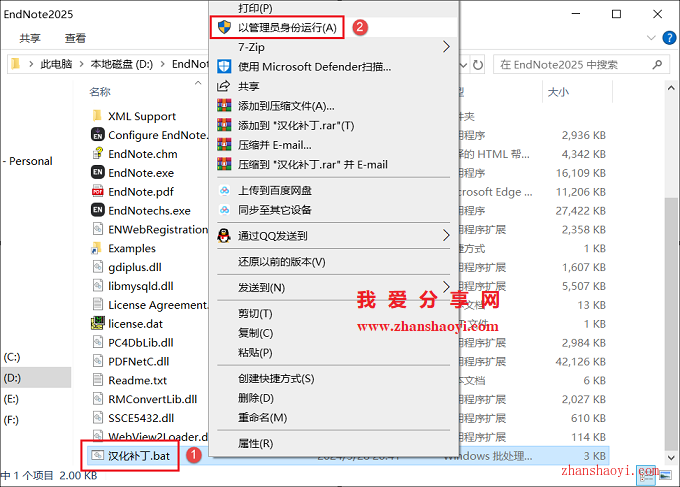Screen dimensions: 680x487
Task: Click the breadcrumb arrow after 此电脑
Action: 81,64
